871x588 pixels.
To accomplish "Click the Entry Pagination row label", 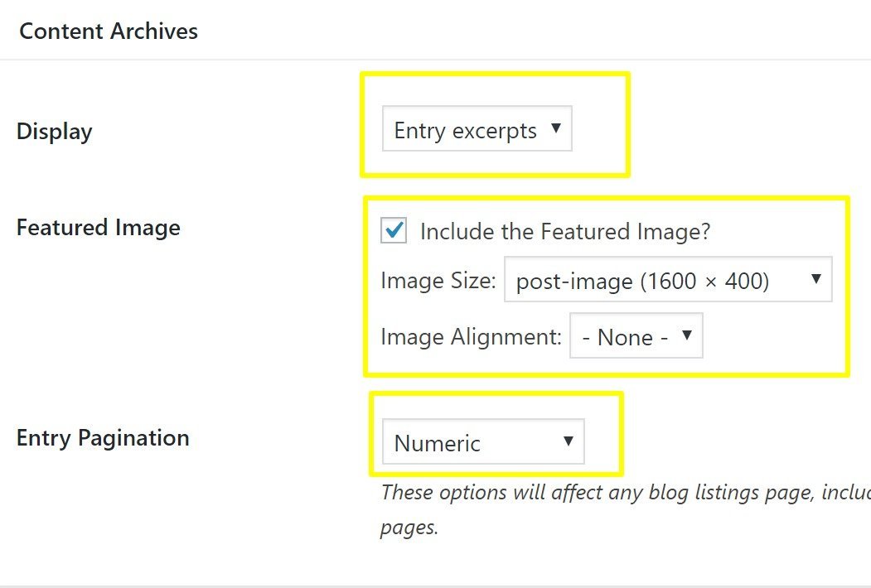I will 103,437.
